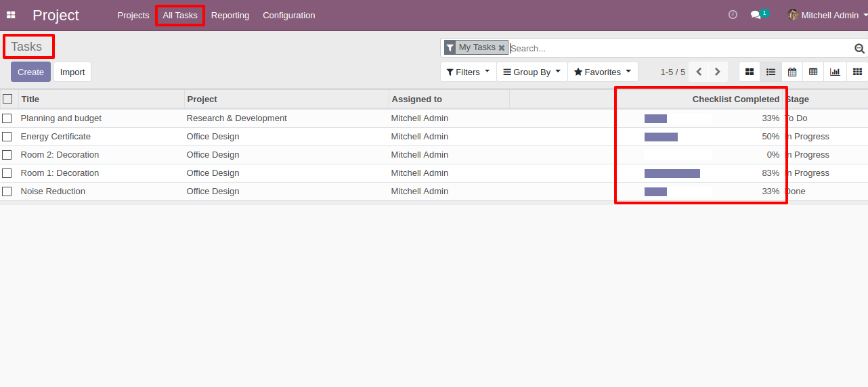Open the Room 2: Decoration task
868x387 pixels.
60,155
